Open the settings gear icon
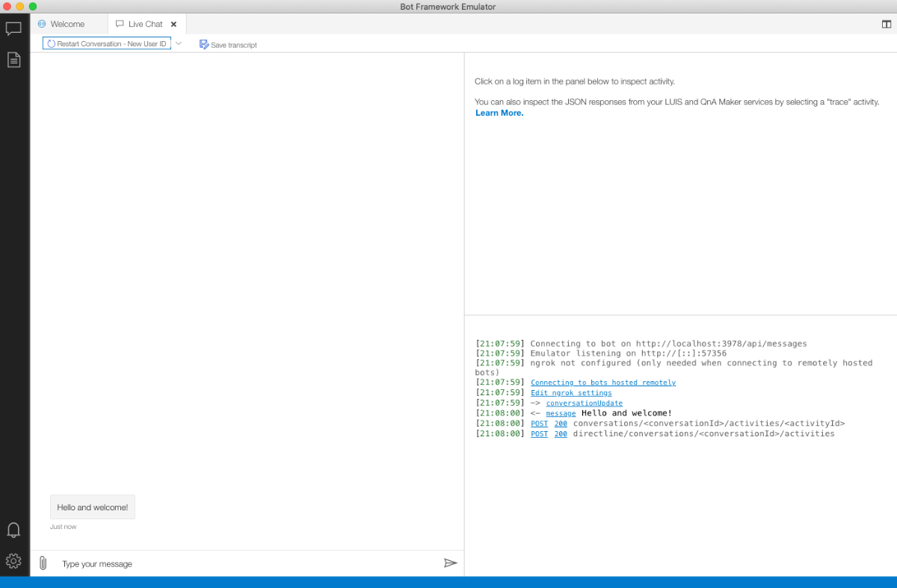 point(13,560)
